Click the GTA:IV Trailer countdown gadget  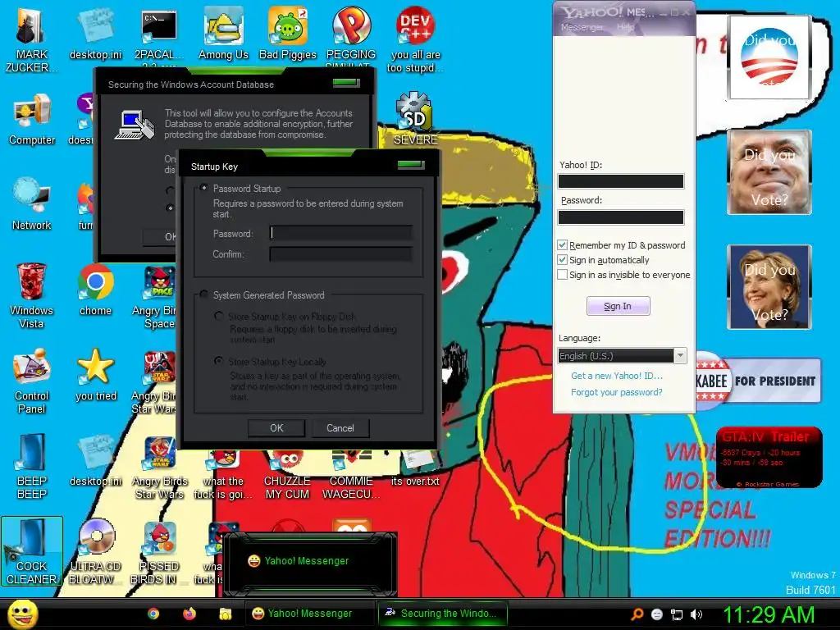click(769, 458)
